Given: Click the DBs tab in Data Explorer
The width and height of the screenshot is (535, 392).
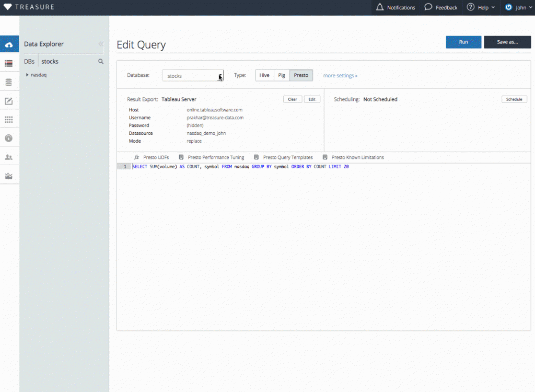Looking at the screenshot, I should coord(29,62).
